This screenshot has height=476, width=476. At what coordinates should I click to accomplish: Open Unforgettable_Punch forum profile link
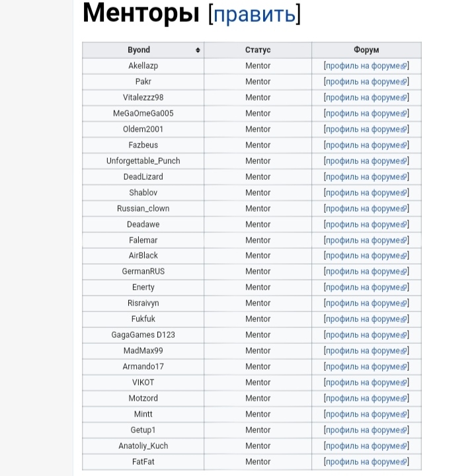pos(366,161)
